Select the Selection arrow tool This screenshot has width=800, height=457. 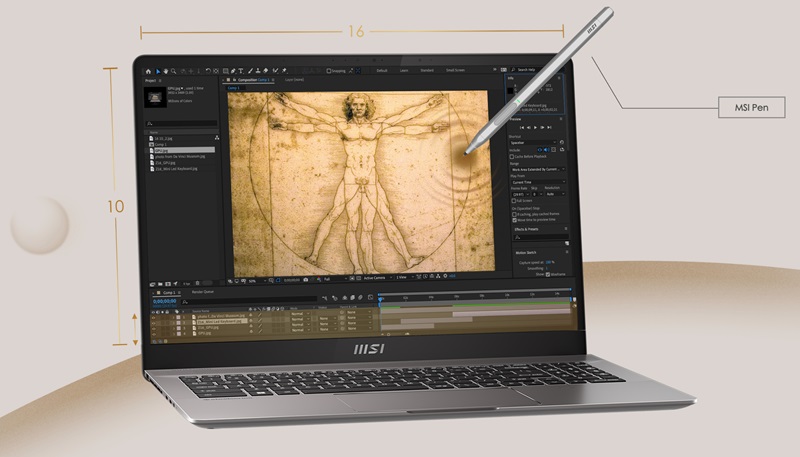[158, 71]
